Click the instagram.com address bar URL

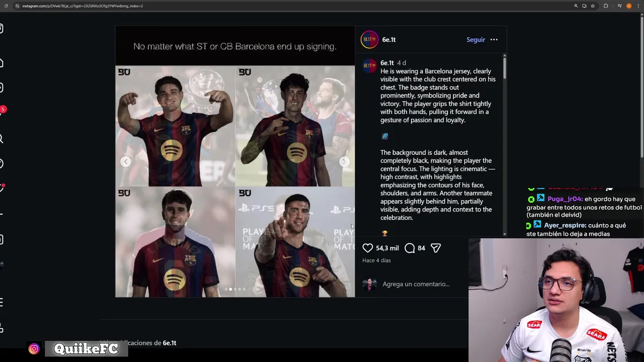83,6
